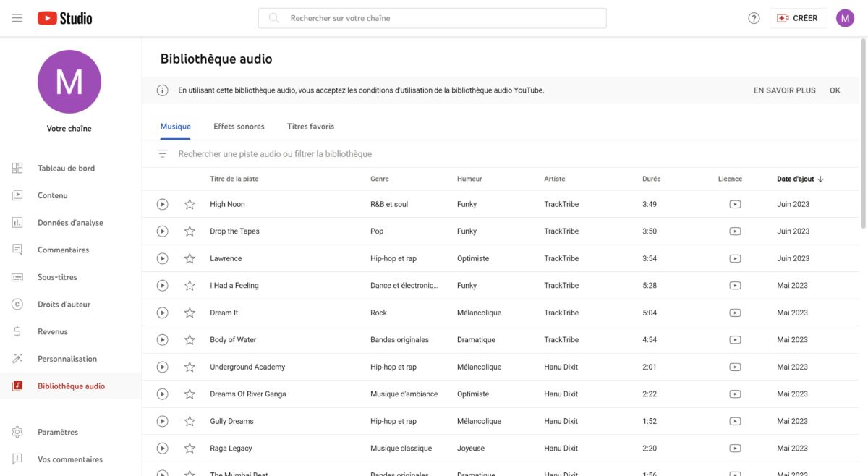Open the account avatar menu top right
The width and height of the screenshot is (868, 476).
pyautogui.click(x=845, y=18)
